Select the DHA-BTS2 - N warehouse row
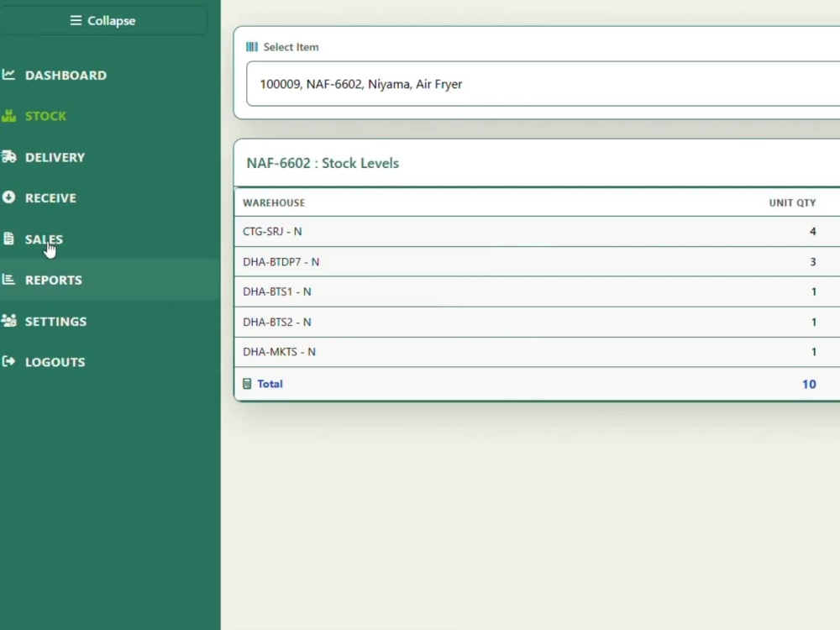 tap(538, 322)
